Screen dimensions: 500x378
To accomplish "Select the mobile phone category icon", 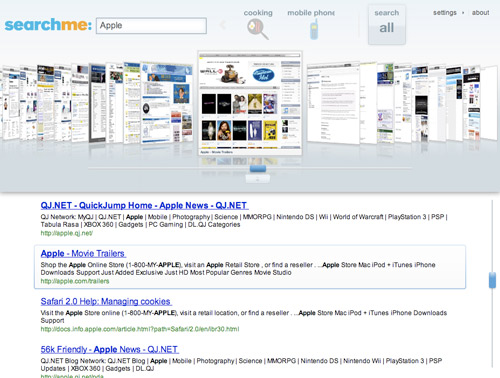I will [x=314, y=29].
